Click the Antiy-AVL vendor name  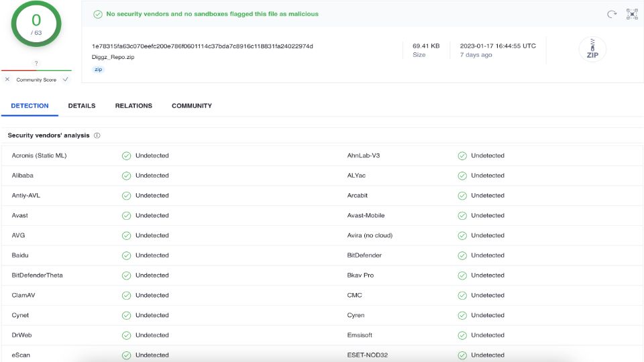pyautogui.click(x=26, y=195)
